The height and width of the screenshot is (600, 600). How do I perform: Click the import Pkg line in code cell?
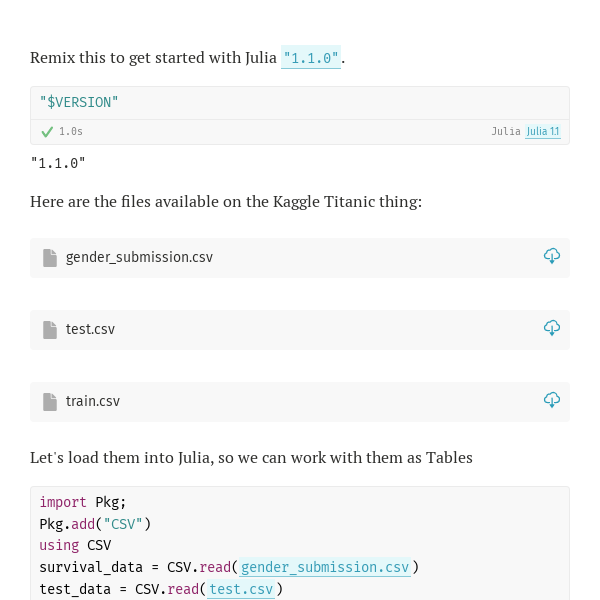[83, 502]
